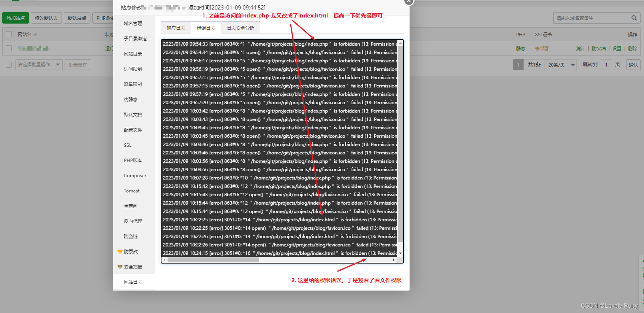The image size is (644, 313).
Task: Open 域名管理 in the sidebar
Action: point(133,24)
